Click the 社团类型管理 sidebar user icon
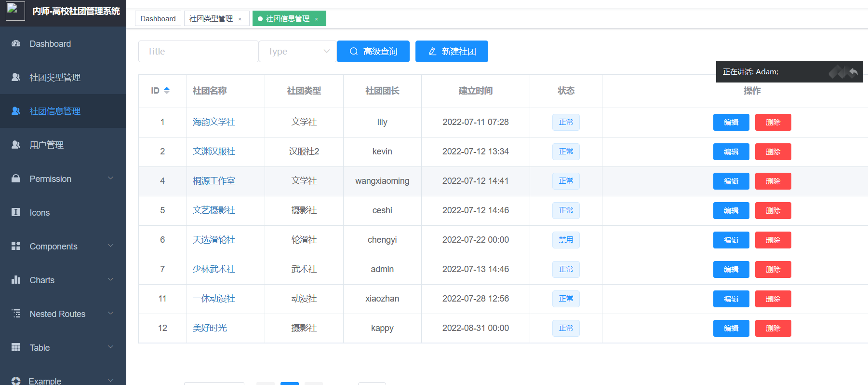 click(x=16, y=77)
